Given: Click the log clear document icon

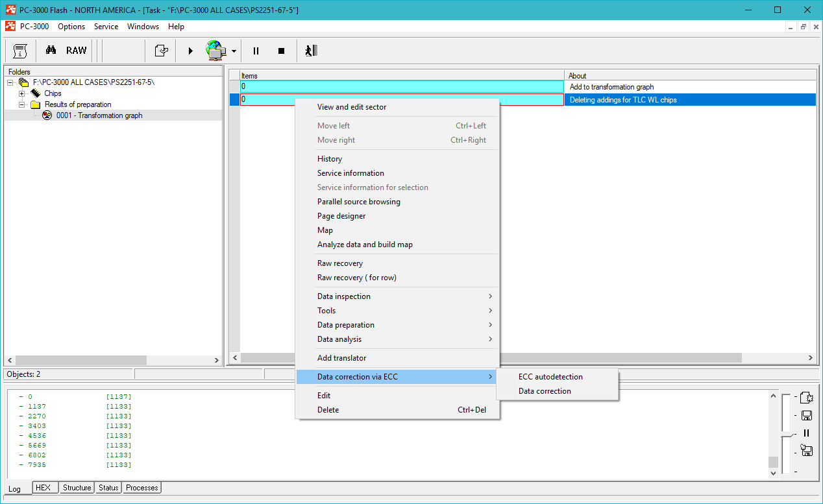Looking at the screenshot, I should pos(807,398).
